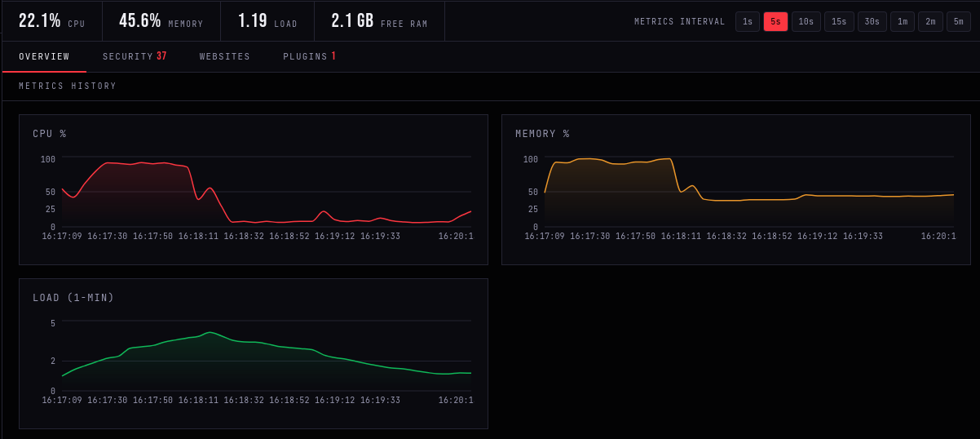Choose the 15s interval button
Screen dimensions: 980x439
[x=839, y=22]
